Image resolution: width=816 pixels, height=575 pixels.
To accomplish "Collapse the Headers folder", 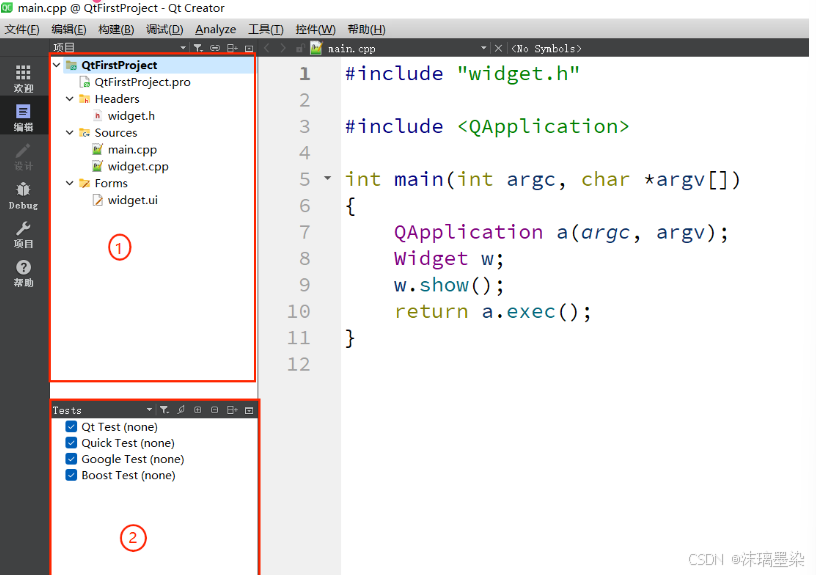I will (x=70, y=99).
